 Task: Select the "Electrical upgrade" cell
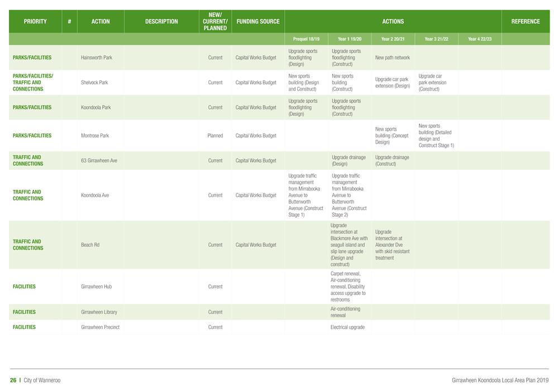347,327
